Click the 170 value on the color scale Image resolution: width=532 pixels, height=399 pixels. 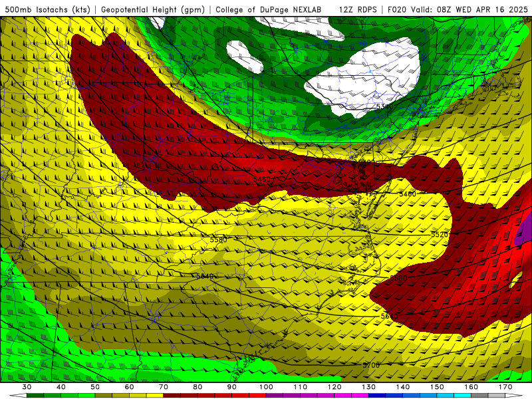point(505,387)
